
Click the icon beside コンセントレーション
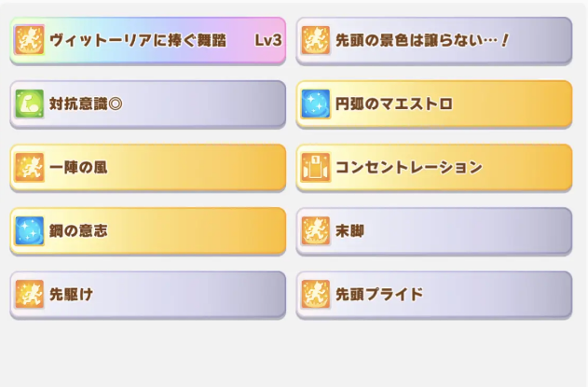pyautogui.click(x=316, y=167)
